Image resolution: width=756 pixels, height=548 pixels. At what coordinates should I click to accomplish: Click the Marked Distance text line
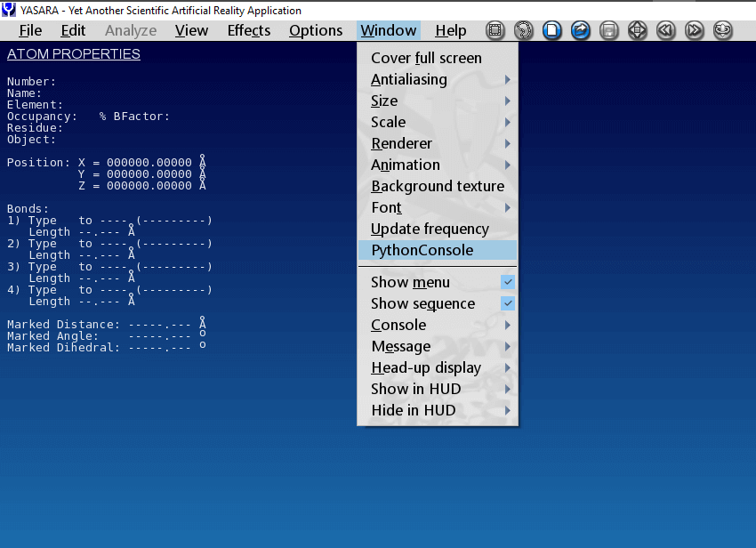pyautogui.click(x=107, y=323)
